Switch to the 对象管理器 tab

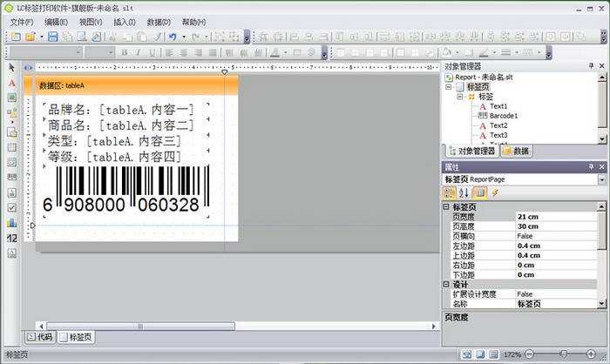(x=472, y=151)
